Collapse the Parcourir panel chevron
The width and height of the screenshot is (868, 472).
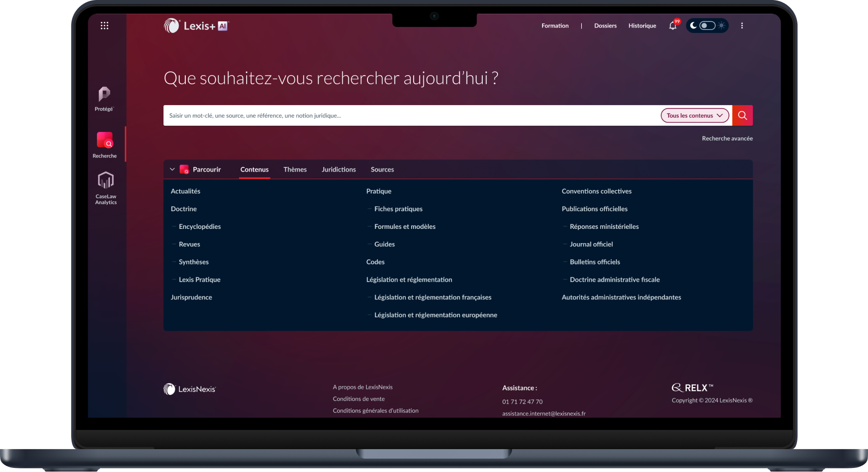[x=172, y=170]
